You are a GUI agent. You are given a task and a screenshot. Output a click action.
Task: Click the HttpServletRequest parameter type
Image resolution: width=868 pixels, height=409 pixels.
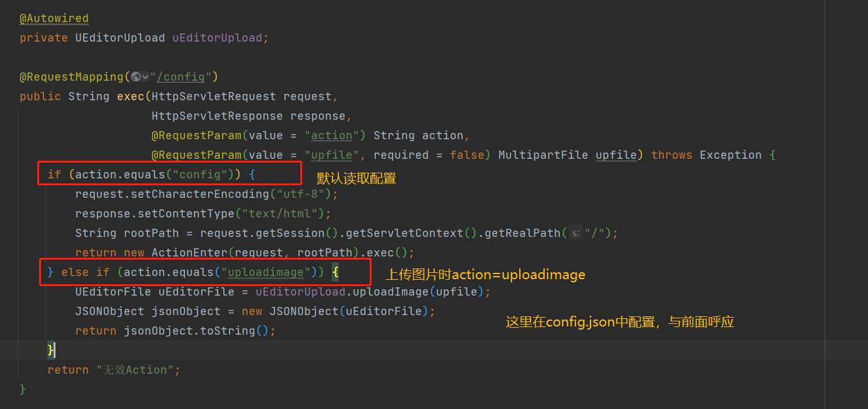coord(214,96)
